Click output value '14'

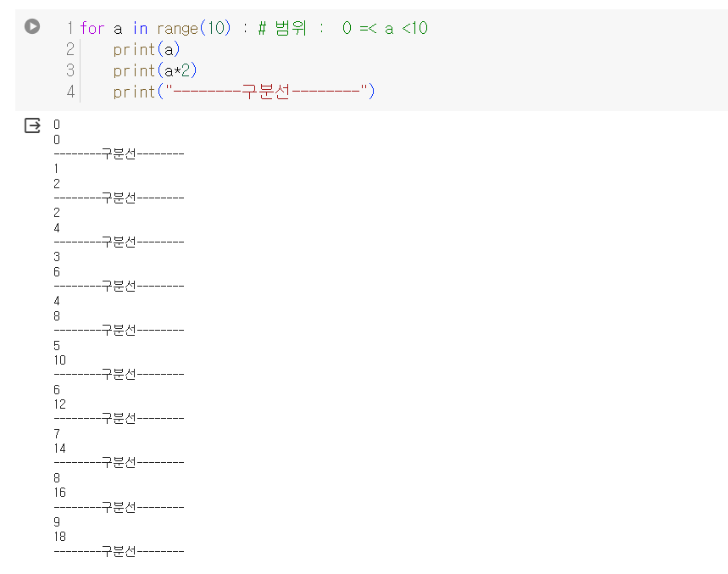point(60,449)
